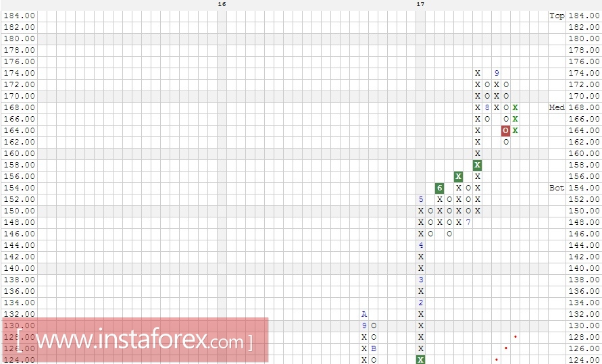Select the 'Top' label
Screen dimensions: 602x364
(557, 16)
